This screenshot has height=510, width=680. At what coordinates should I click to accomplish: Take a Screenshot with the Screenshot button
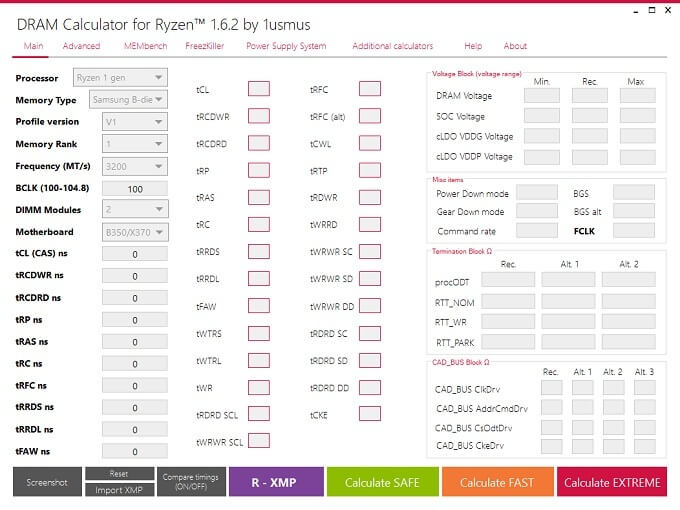coord(47,482)
